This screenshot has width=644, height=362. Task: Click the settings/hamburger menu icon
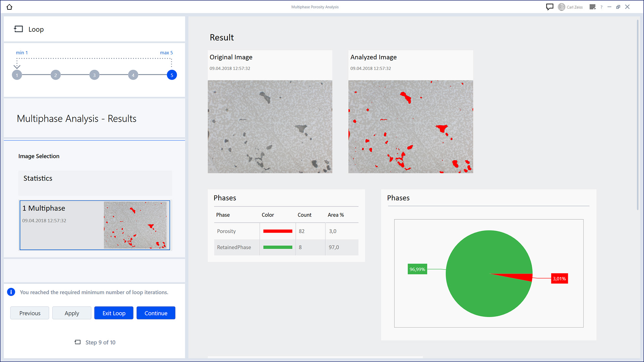coord(592,6)
